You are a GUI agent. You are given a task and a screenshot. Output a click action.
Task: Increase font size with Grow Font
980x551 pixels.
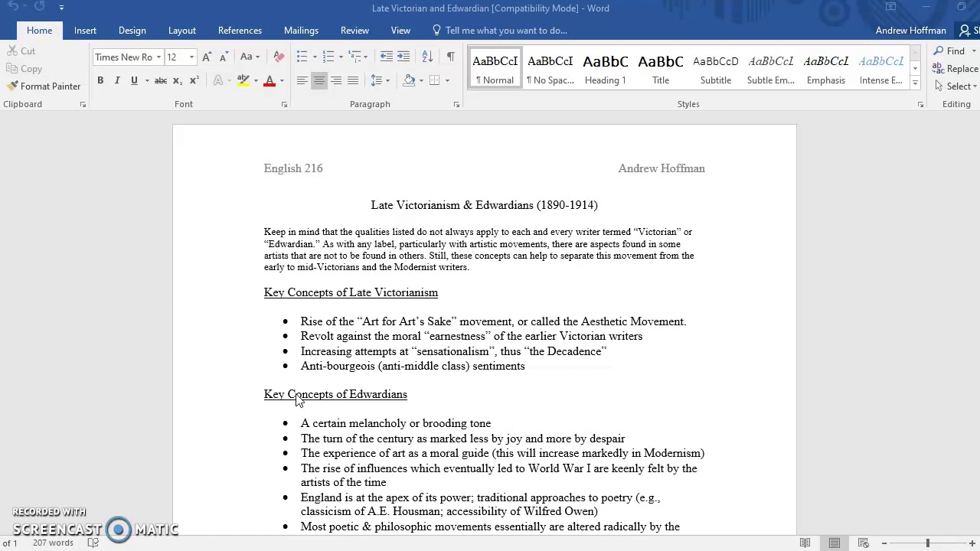[x=206, y=57]
